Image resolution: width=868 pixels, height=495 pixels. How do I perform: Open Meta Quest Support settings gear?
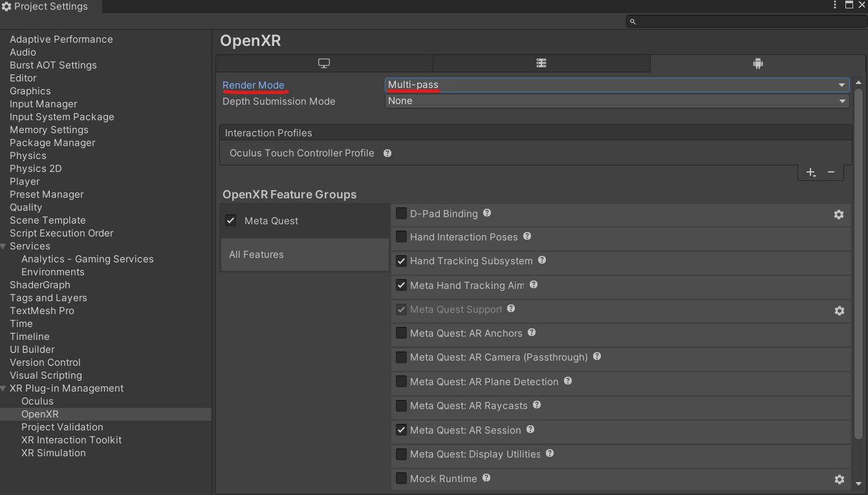[839, 311]
